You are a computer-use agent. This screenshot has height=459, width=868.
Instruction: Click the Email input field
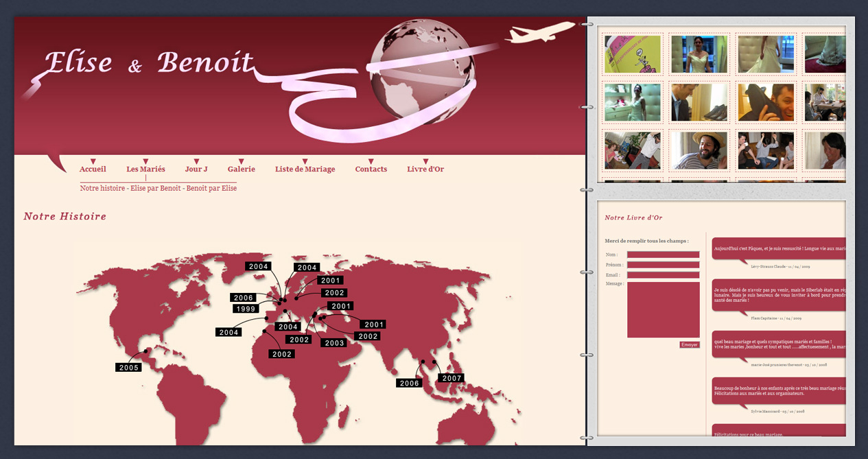click(x=663, y=275)
